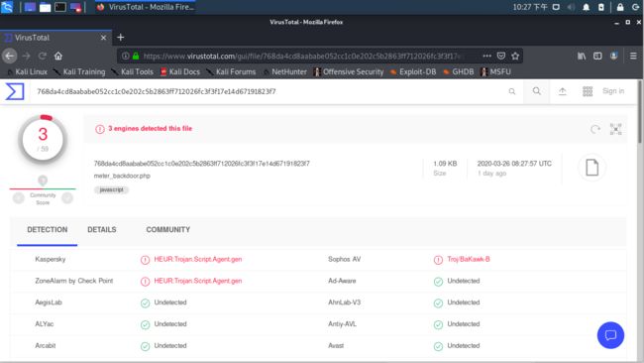Image resolution: width=644 pixels, height=363 pixels.
Task: Toggle Firefox sidebar view icon
Action: (x=597, y=56)
